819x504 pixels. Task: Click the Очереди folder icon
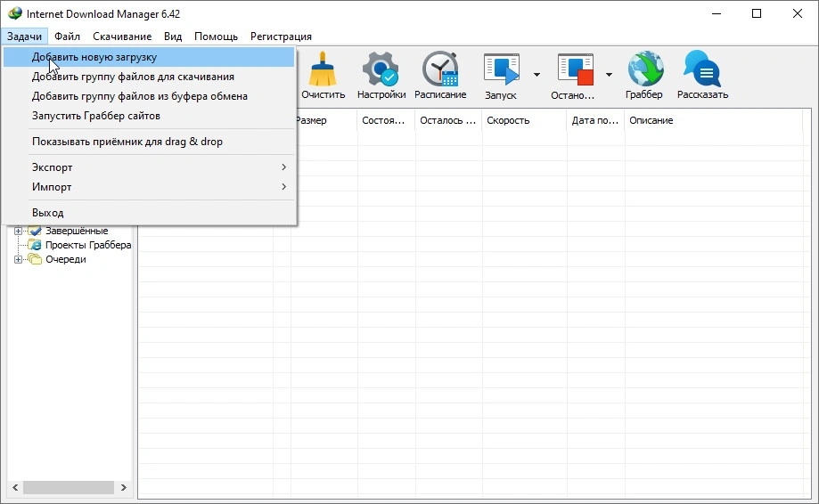click(x=35, y=259)
